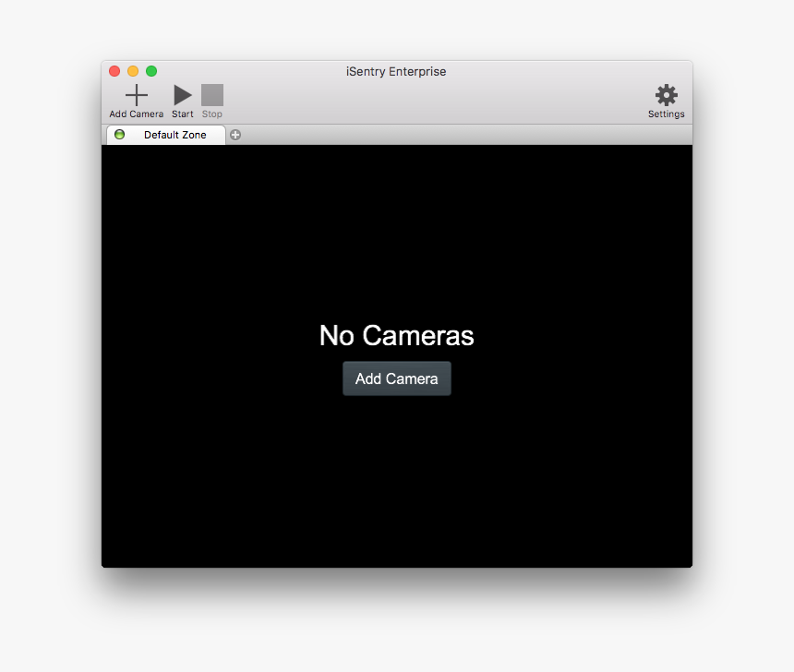Screen dimensions: 794x672
Task: Maximize the window using the green button
Action: (151, 71)
